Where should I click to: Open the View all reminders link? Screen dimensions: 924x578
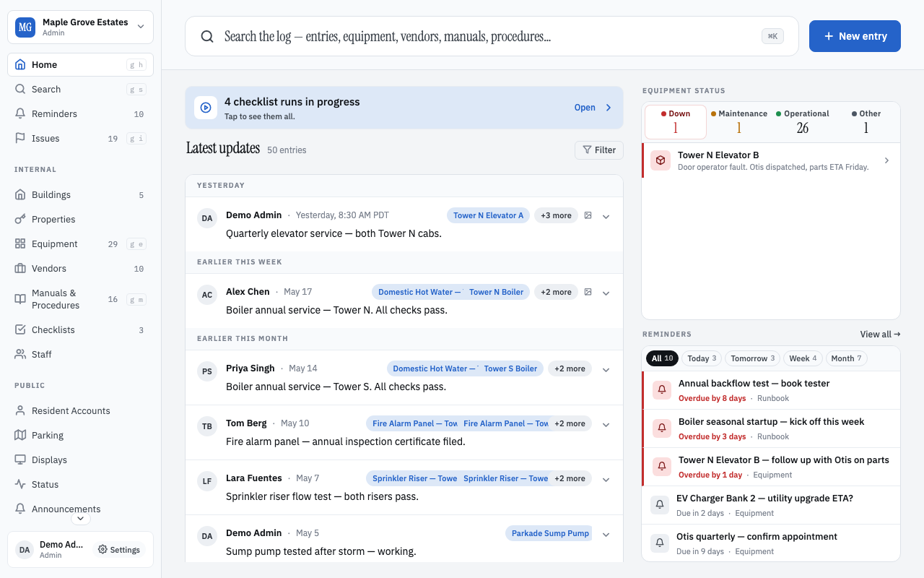pos(881,335)
